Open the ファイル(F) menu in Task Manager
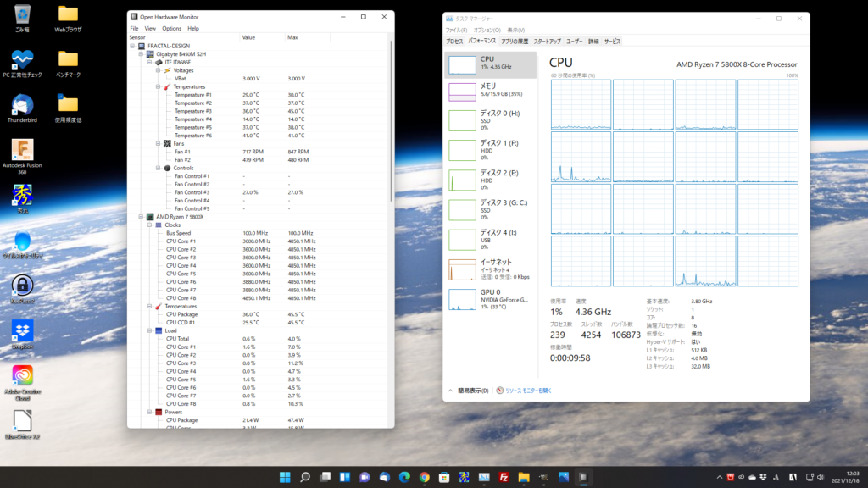Image resolution: width=868 pixels, height=488 pixels. (457, 30)
